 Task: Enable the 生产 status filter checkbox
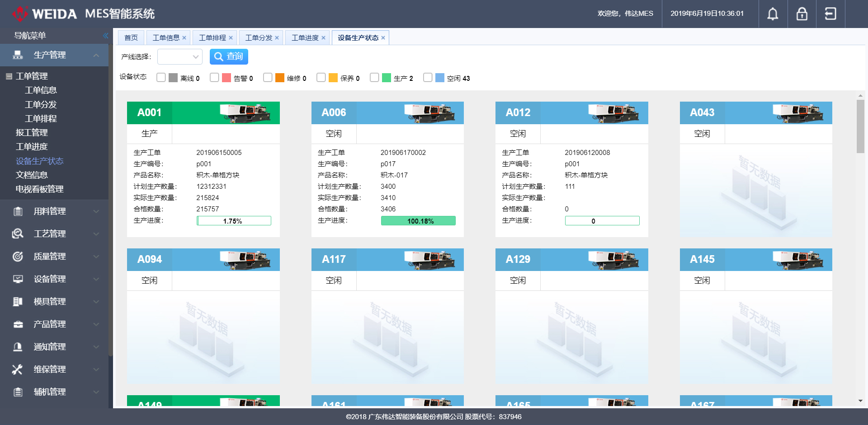pyautogui.click(x=374, y=78)
